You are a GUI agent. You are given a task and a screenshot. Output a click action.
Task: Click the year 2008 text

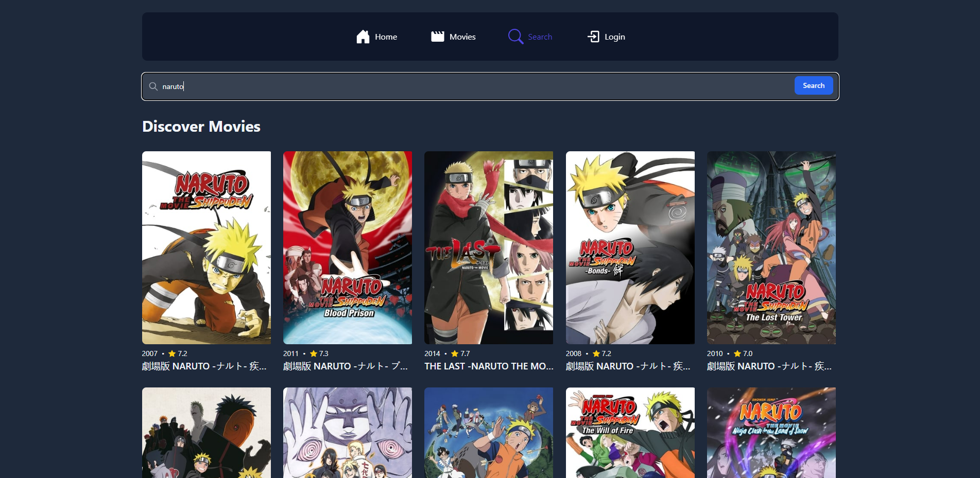(x=574, y=353)
